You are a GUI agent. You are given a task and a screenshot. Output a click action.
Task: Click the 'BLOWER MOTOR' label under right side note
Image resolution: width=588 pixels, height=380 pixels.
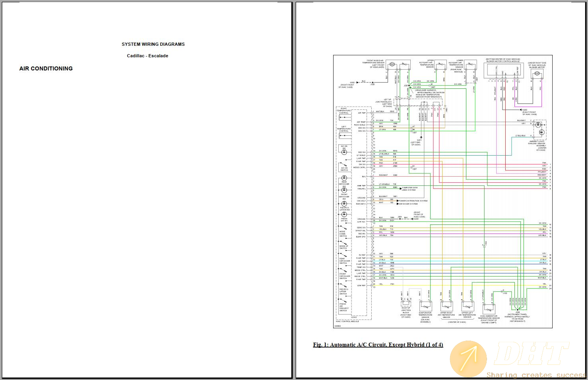(537, 67)
